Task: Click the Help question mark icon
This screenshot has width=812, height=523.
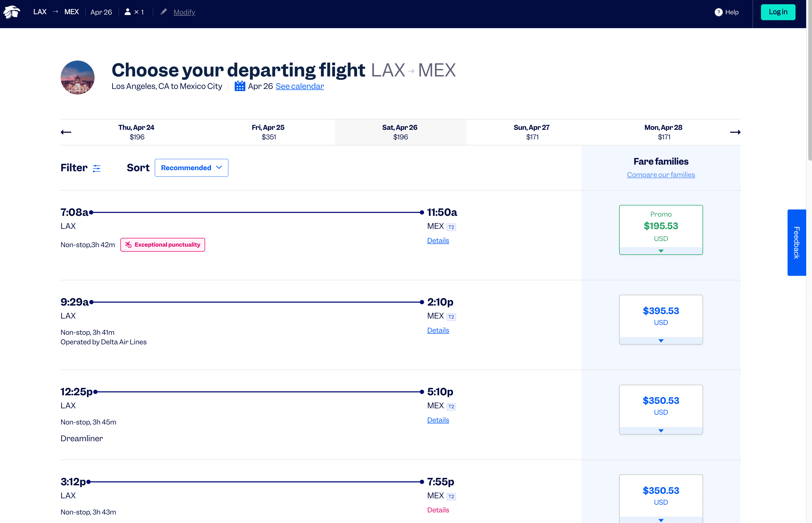Action: 718,12
